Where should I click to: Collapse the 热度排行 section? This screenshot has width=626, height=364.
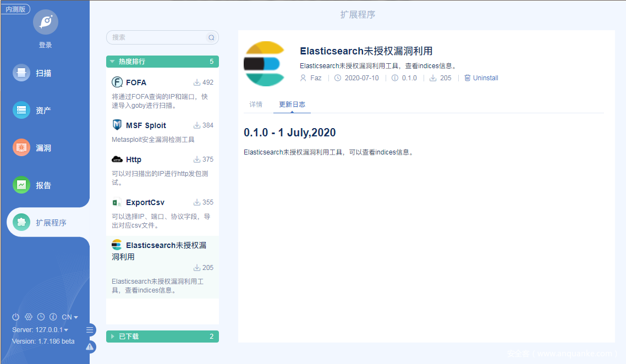[162, 62]
